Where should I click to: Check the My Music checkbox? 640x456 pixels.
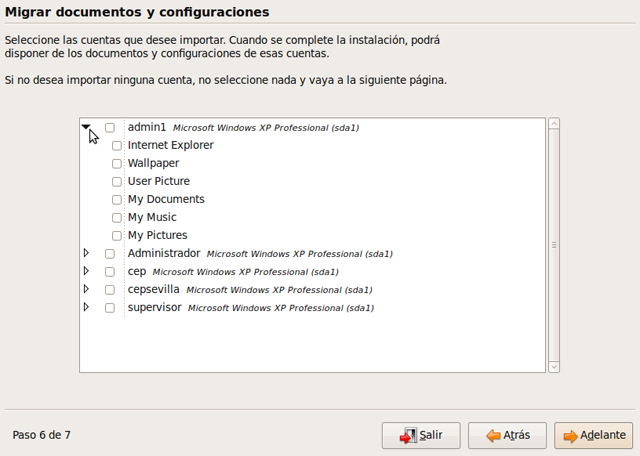117,218
